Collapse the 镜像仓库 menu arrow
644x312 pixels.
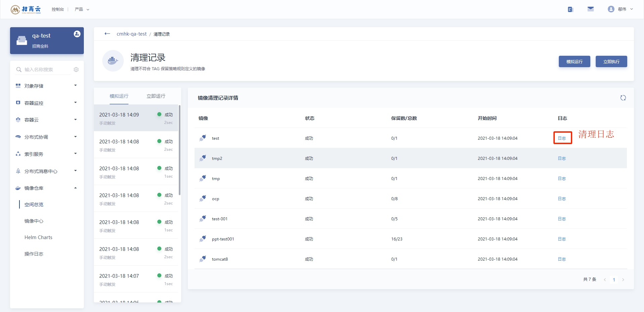(x=75, y=188)
